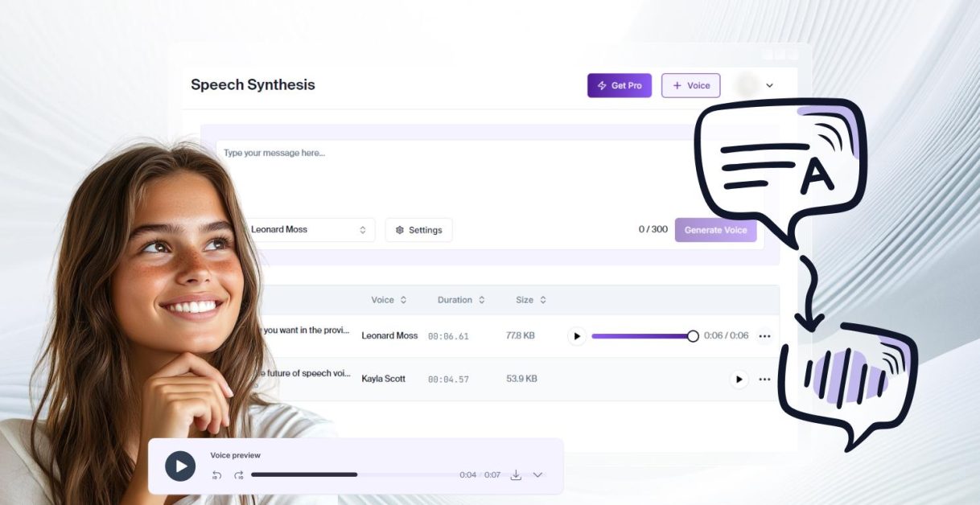Skip forward in Voice preview
The width and height of the screenshot is (980, 505).
239,475
